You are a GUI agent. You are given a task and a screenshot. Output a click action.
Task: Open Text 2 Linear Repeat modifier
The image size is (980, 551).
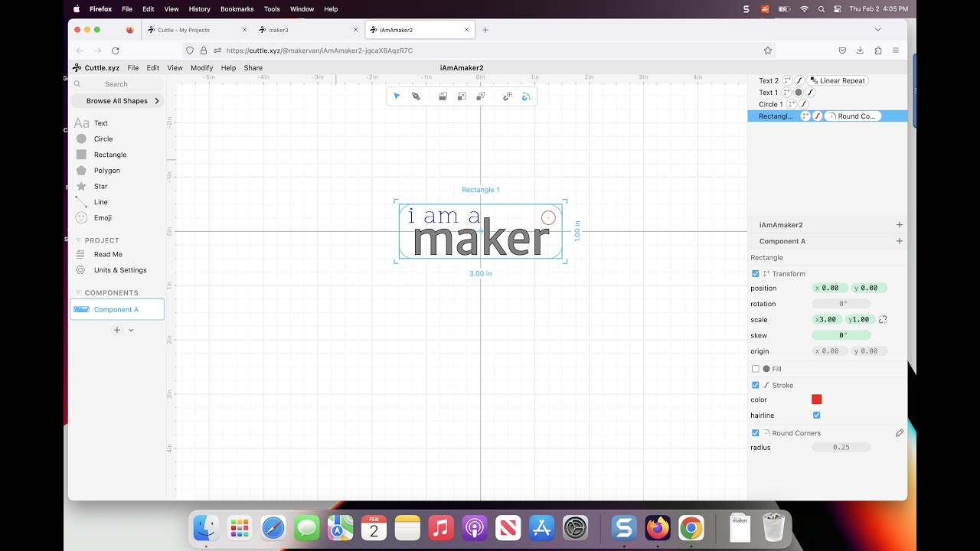pos(837,80)
